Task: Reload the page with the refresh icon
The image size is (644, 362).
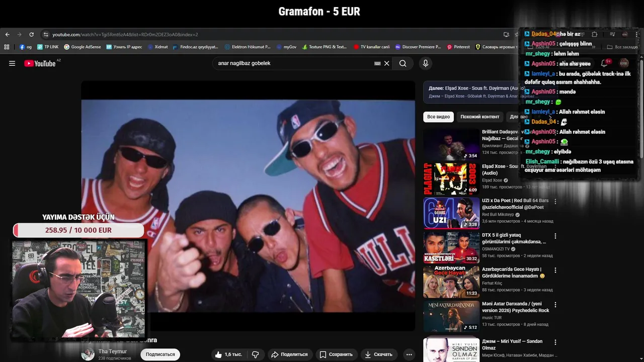Action: 31,35
